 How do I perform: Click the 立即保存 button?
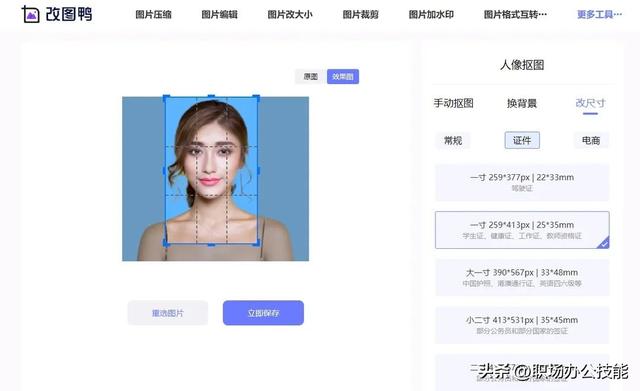click(263, 313)
